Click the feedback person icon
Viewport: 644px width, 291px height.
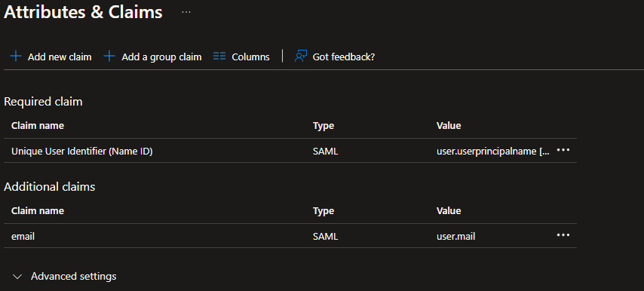click(301, 57)
